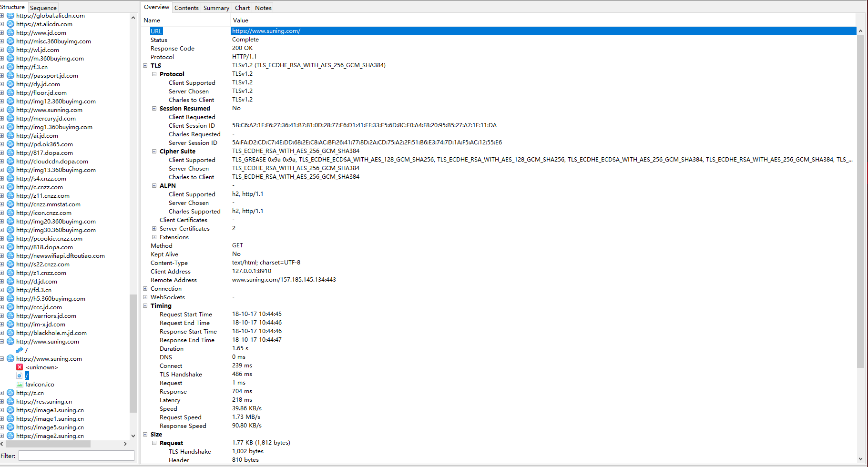Expand the Server Certificates node
The image size is (868, 467).
(154, 229)
